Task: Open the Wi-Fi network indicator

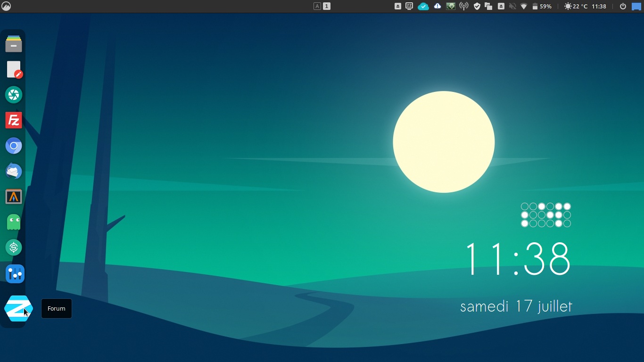Action: 524,7
